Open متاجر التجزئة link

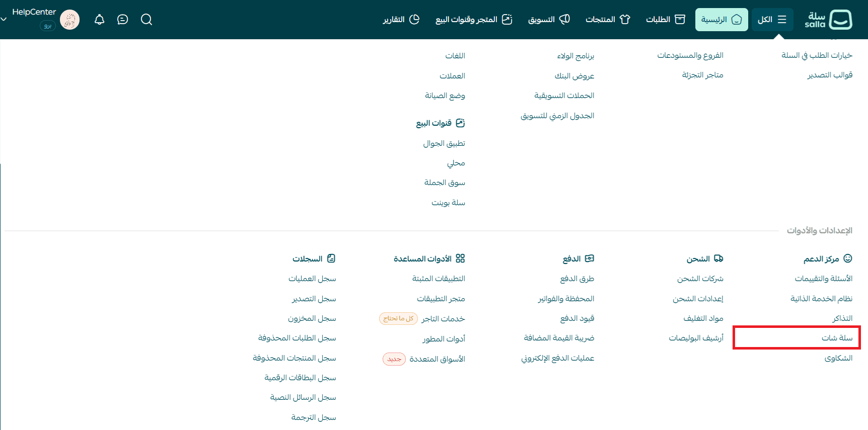[x=702, y=75]
